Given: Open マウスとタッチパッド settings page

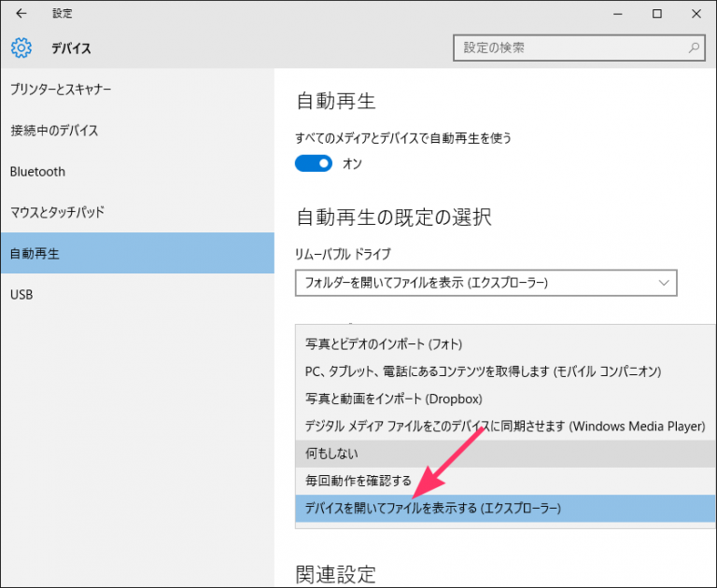Looking at the screenshot, I should pyautogui.click(x=57, y=212).
